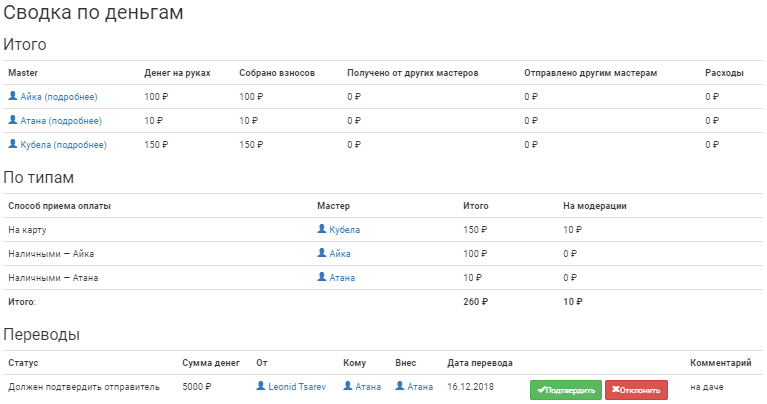Click user icon beside Айка (подробнее)
Viewport: 767px width, 404px height.
(13, 96)
